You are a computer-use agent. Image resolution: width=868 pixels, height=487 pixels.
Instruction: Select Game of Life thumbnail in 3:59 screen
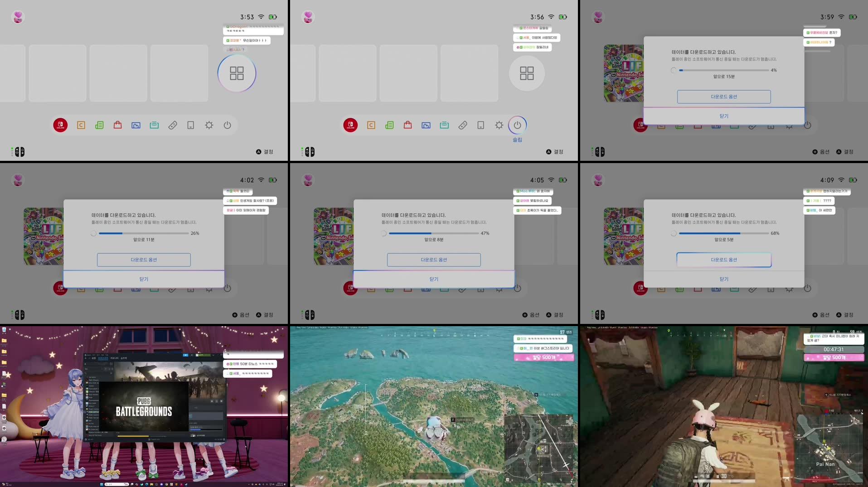[623, 73]
